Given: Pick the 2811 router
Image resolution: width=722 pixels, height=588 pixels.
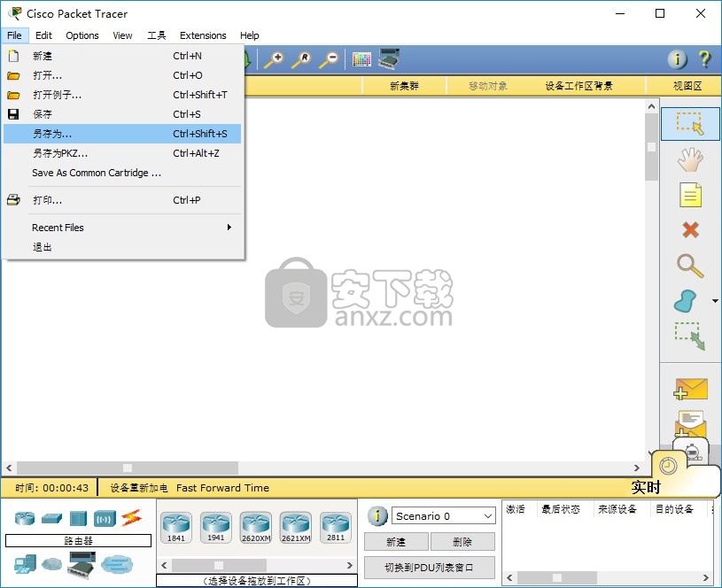Looking at the screenshot, I should tap(336, 528).
